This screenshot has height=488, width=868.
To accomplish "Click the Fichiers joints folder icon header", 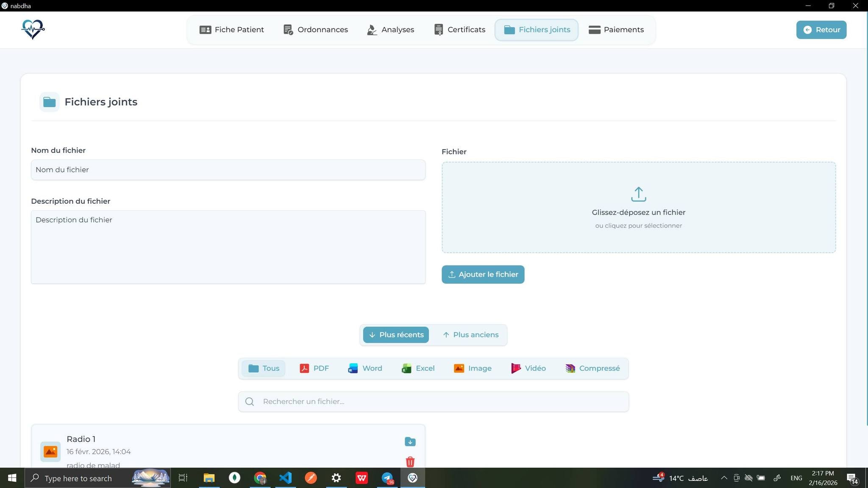I will (49, 102).
